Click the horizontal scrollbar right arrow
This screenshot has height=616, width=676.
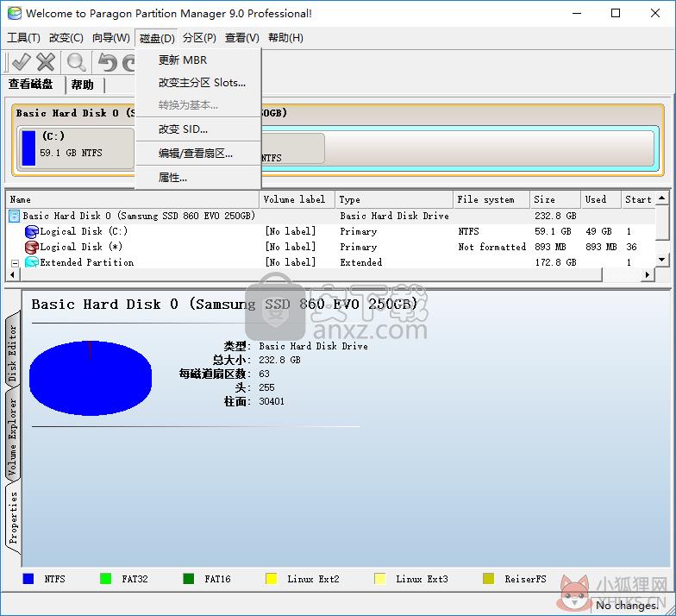click(647, 274)
